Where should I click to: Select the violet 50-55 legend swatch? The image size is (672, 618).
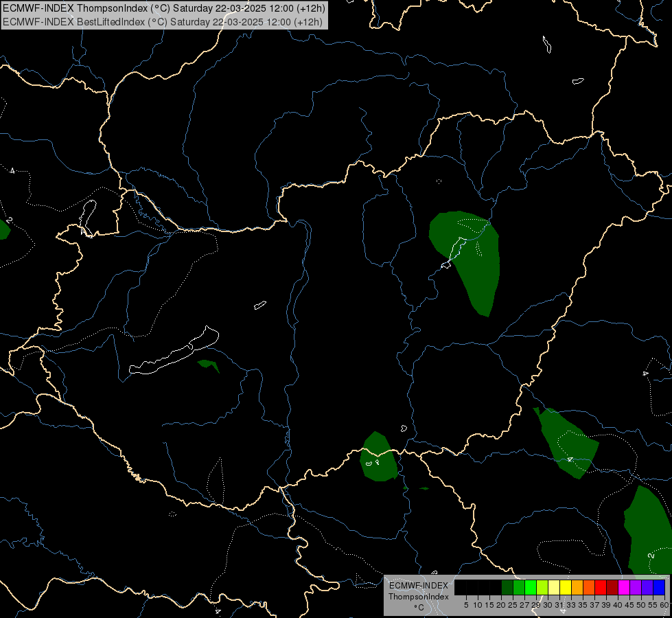tap(647, 588)
